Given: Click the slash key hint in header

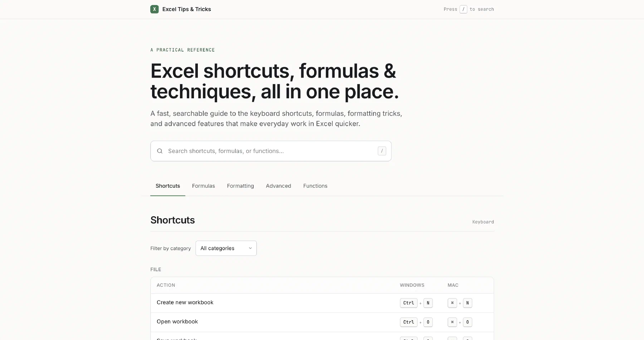Looking at the screenshot, I should point(463,9).
